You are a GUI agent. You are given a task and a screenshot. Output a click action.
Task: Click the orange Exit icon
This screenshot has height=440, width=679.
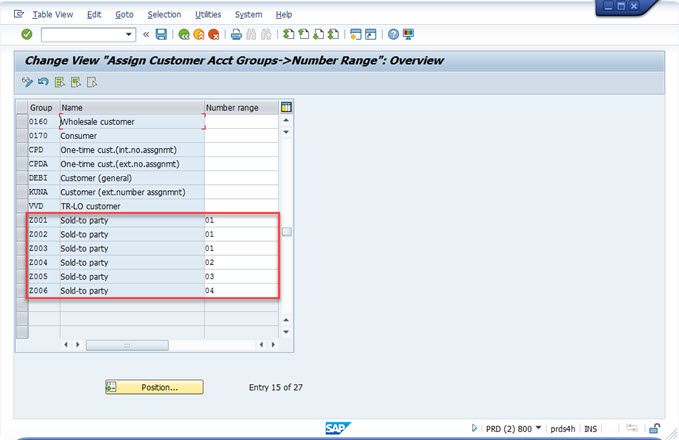coord(199,34)
